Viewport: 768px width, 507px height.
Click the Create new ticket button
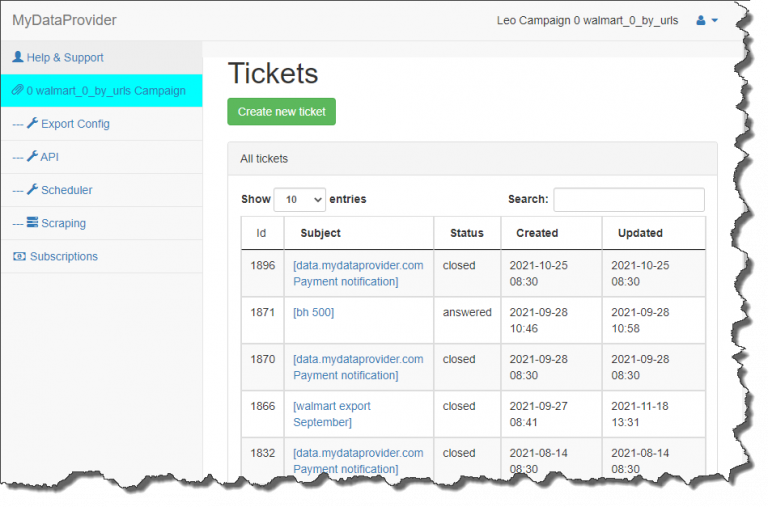(x=282, y=112)
